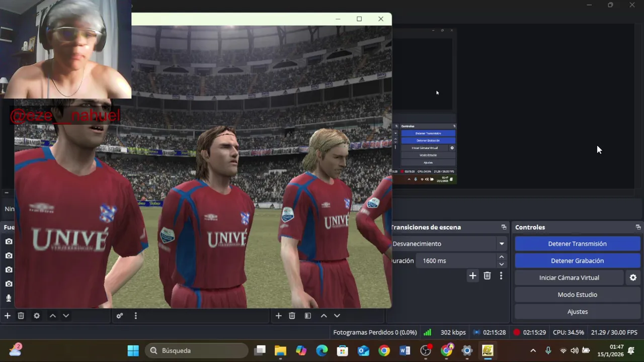Open the Settings gear app on the taskbar

tap(467, 350)
